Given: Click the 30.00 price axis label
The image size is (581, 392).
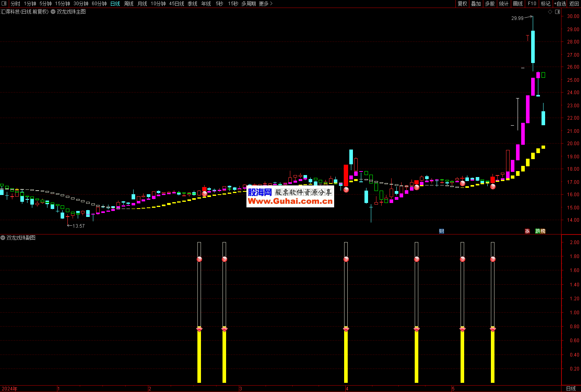Looking at the screenshot, I should pos(573,16).
